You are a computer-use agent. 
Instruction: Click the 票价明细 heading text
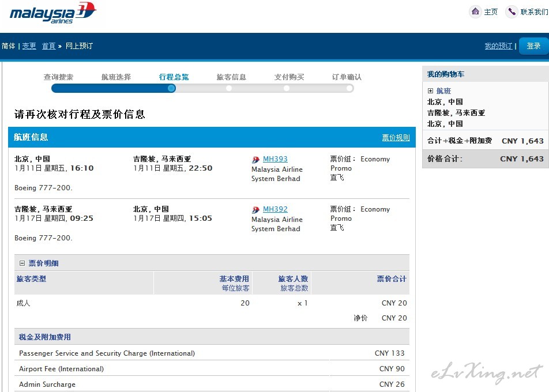click(43, 263)
